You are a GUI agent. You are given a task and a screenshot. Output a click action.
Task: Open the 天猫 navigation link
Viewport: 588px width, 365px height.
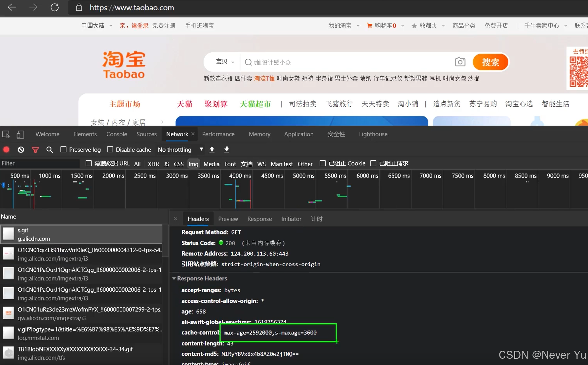pos(184,104)
